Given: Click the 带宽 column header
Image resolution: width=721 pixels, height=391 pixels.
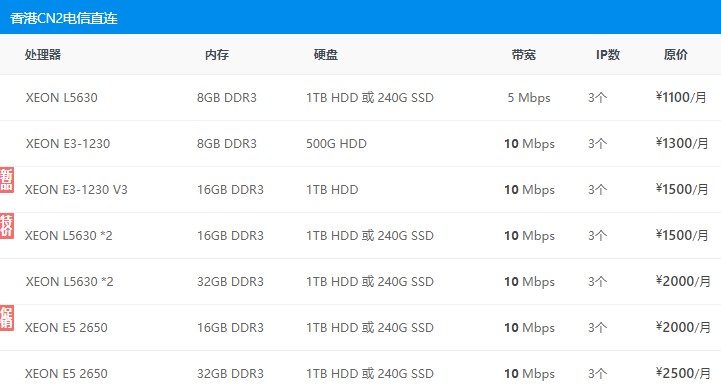Looking at the screenshot, I should click(524, 55).
